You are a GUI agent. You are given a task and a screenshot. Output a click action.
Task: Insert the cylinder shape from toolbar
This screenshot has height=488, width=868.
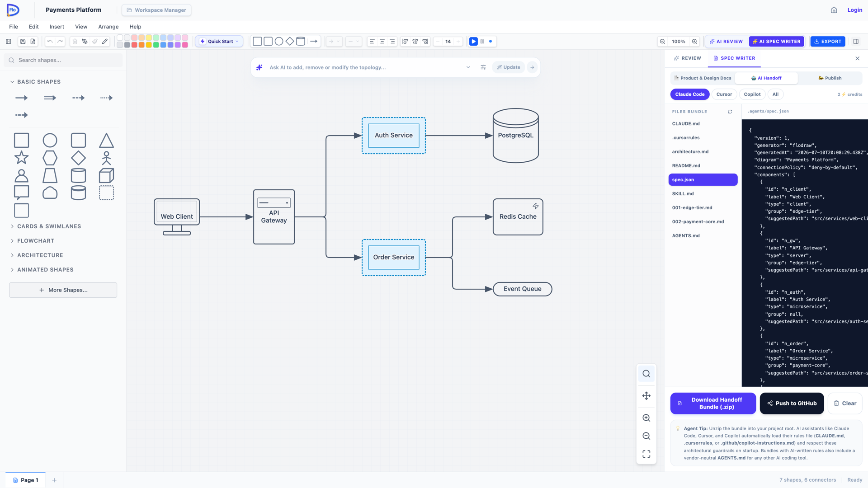(301, 42)
